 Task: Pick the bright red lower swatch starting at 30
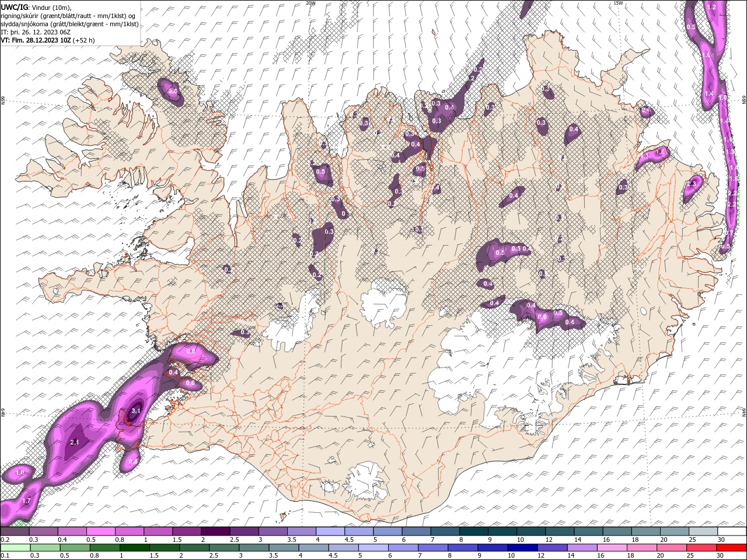(x=731, y=548)
